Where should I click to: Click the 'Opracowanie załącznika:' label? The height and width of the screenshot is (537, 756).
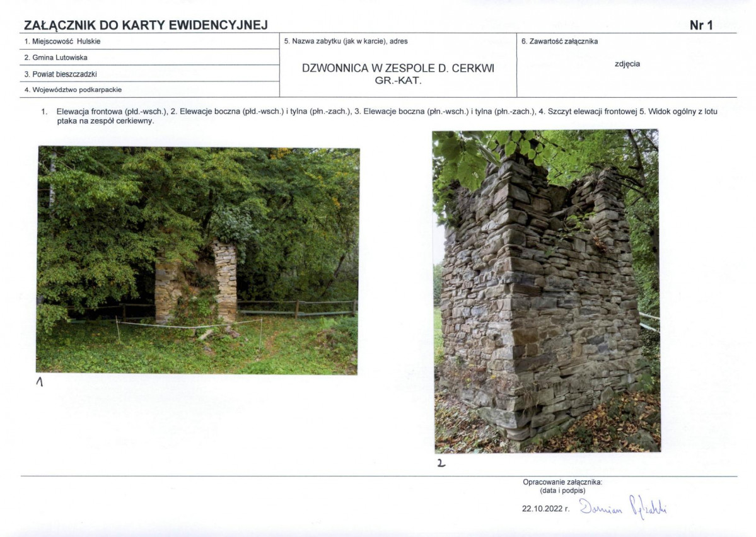562,482
